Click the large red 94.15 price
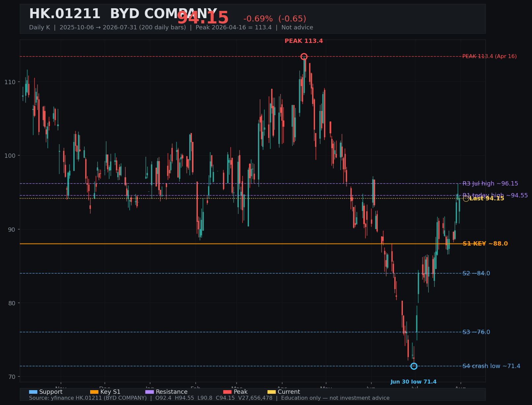This screenshot has height=405, width=532. 203,18
